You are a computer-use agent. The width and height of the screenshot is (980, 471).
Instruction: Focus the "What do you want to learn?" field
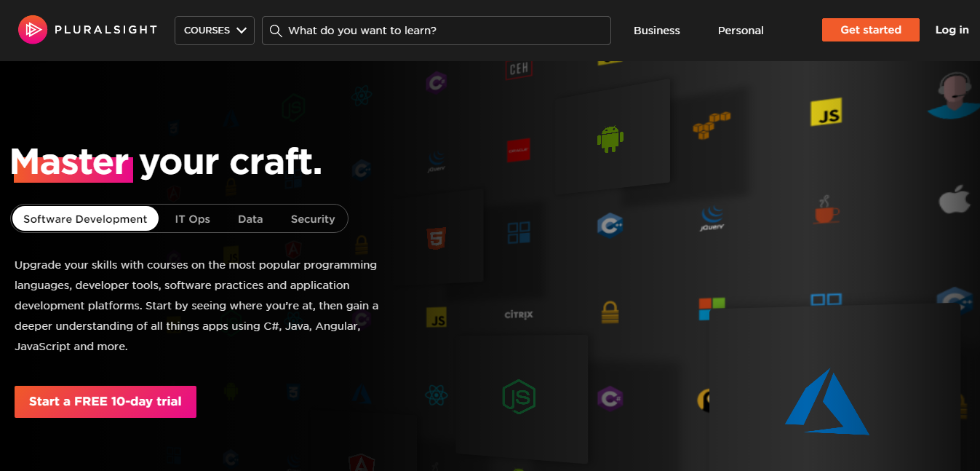point(436,31)
